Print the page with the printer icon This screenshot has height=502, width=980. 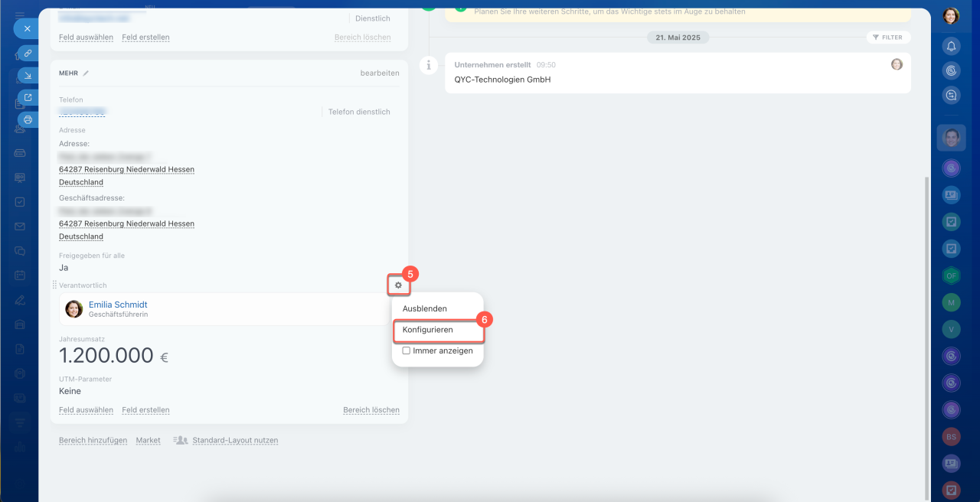pyautogui.click(x=28, y=119)
